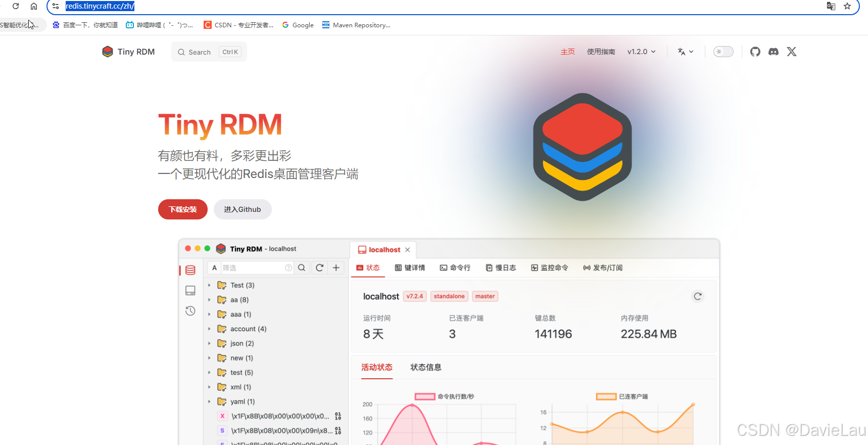This screenshot has height=445, width=868.
Task: Open the GitHub icon link in navbar
Action: [x=755, y=52]
